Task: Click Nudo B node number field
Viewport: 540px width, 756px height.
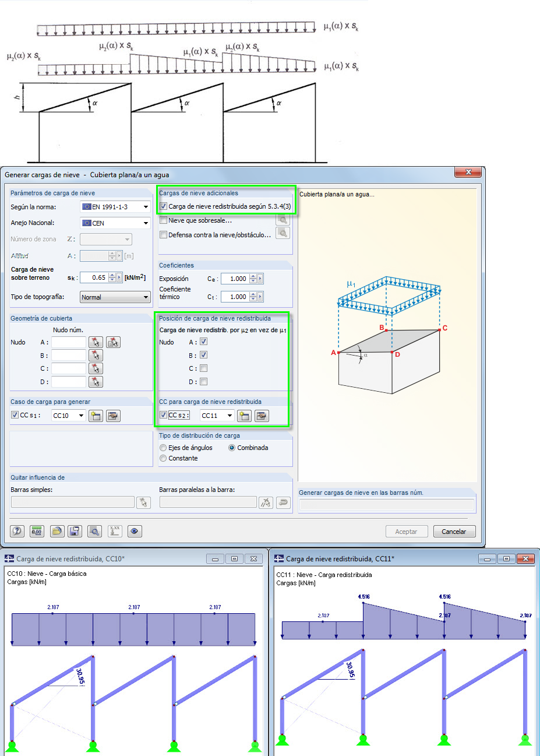Action: tap(69, 355)
